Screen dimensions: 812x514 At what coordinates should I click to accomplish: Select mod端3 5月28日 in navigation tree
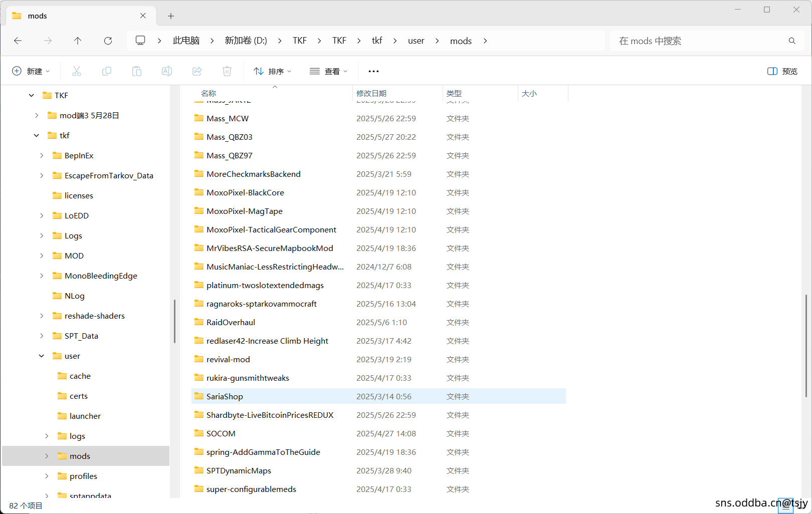(x=89, y=115)
